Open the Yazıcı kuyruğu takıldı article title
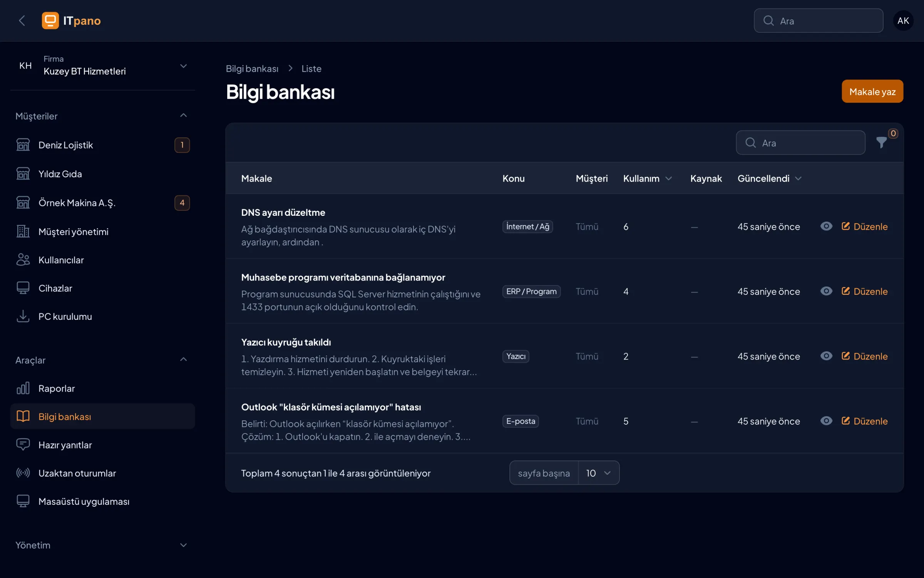The height and width of the screenshot is (578, 924). pos(286,342)
